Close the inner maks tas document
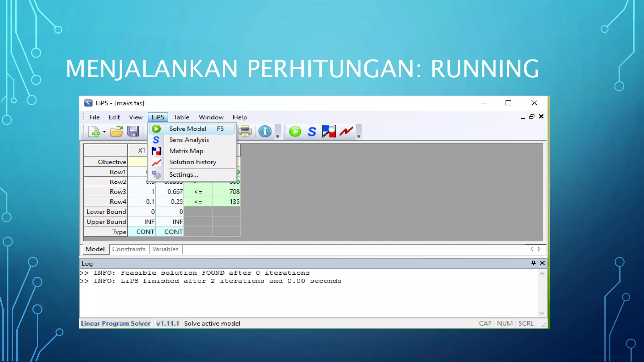This screenshot has width=644, height=362. (541, 117)
